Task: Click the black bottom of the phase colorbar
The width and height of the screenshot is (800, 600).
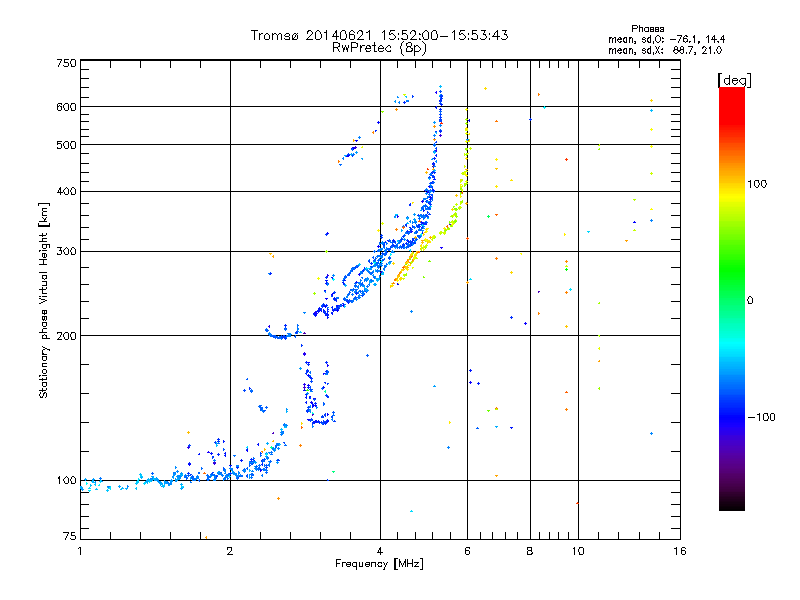Action: click(x=732, y=503)
